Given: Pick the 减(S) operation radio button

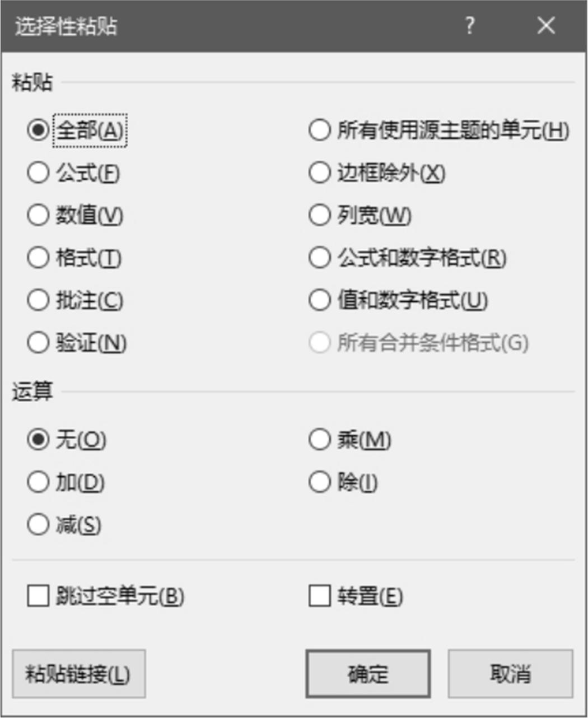Looking at the screenshot, I should [38, 525].
